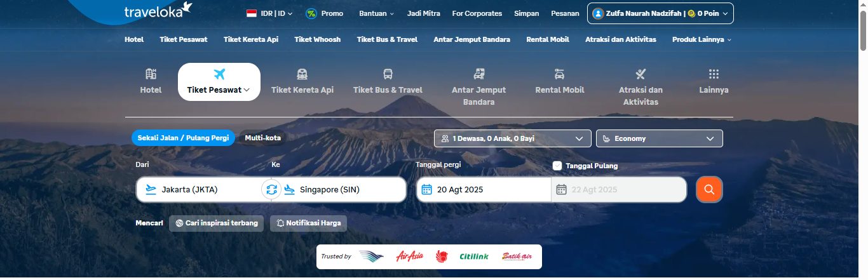The width and height of the screenshot is (868, 280).
Task: Select the Sekali Jalan / Pulang Pergi option
Action: [x=183, y=138]
